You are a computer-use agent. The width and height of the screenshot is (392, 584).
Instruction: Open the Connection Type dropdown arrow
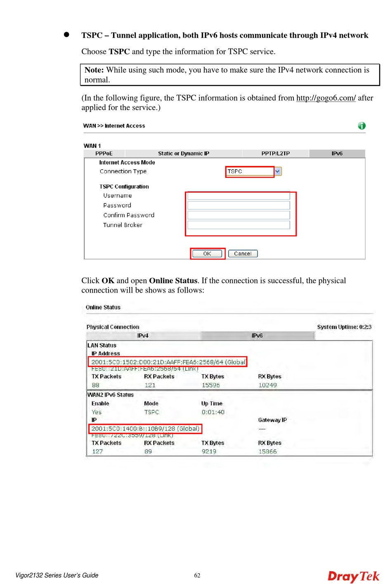[x=278, y=171]
